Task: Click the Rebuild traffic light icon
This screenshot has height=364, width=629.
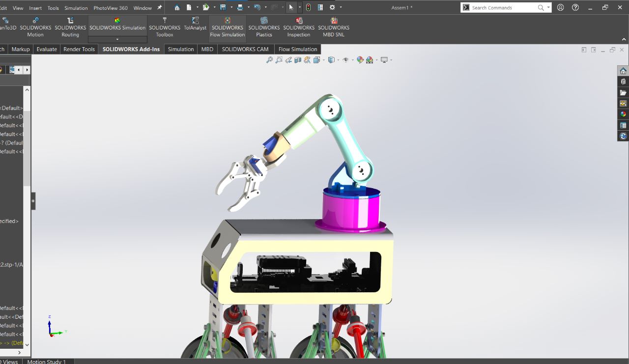Action: point(308,7)
